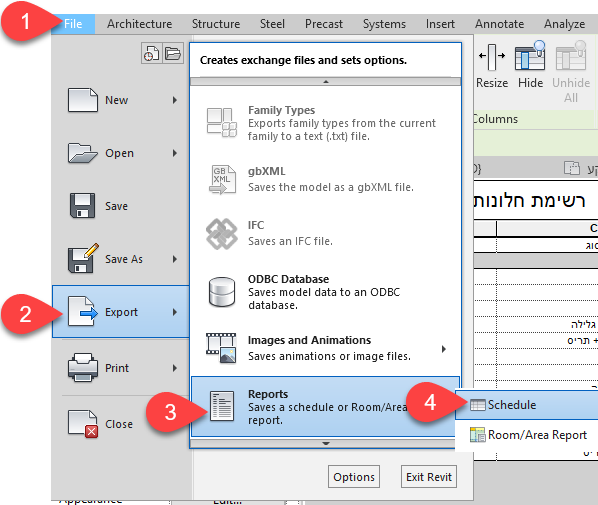Viewport: 598px width, 505px height.
Task: Expand the Save As submenu arrow
Action: tap(175, 259)
